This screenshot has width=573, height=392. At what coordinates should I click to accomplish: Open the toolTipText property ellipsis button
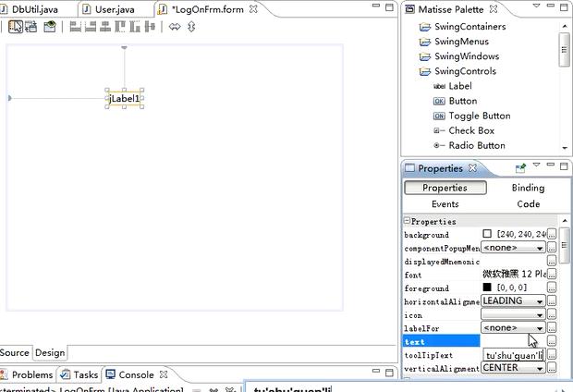pos(552,355)
